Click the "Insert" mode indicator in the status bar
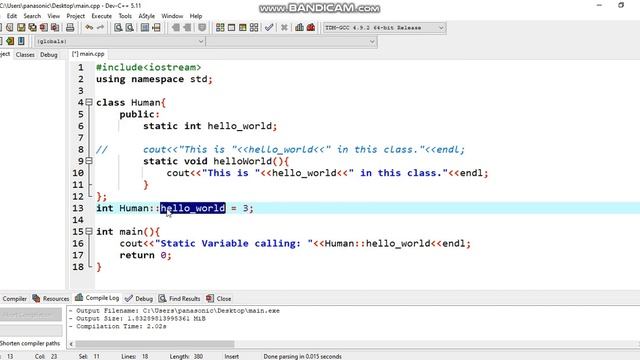Viewport: 640px width, 360px height. coord(231,356)
